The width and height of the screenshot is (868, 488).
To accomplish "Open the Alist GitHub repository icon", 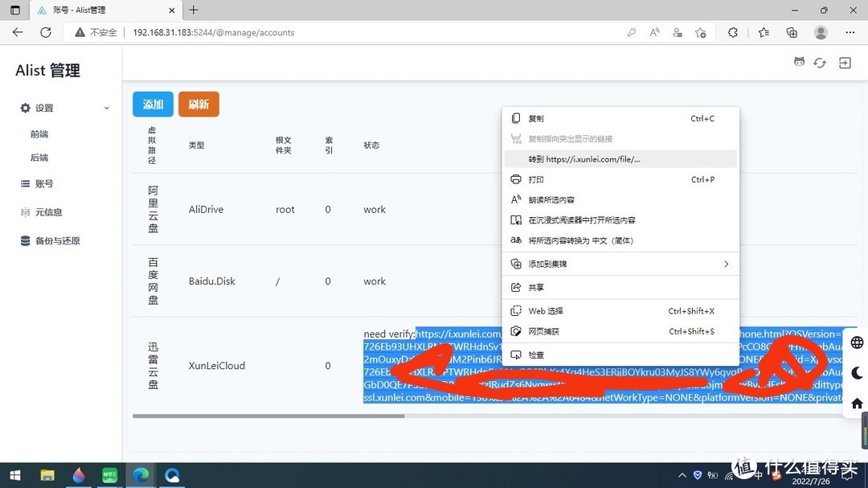I will (x=799, y=62).
